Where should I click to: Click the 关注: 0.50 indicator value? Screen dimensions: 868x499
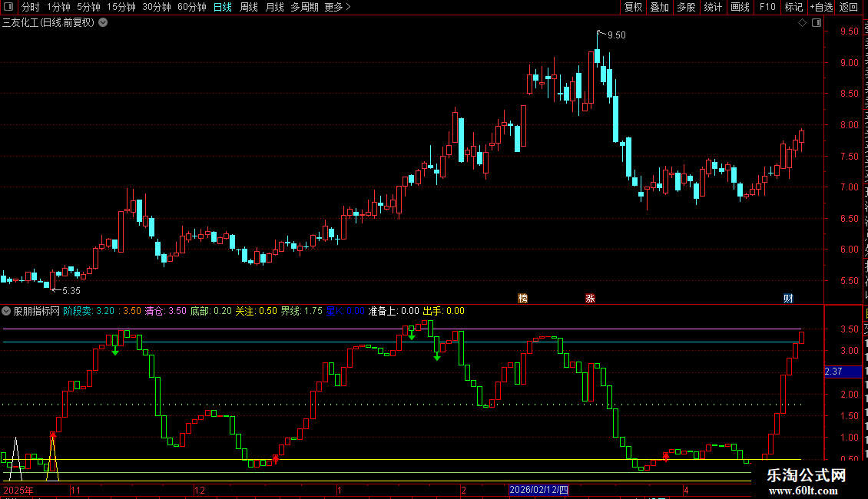click(257, 311)
